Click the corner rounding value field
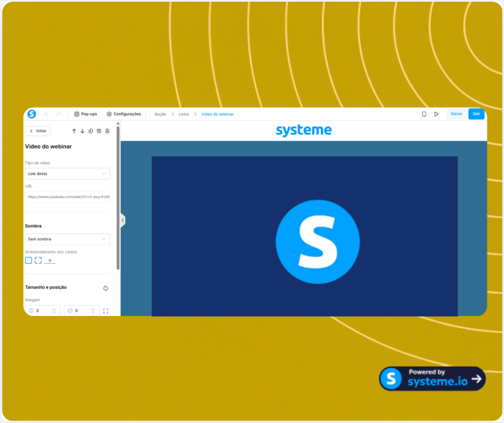This screenshot has width=504, height=423. click(x=50, y=260)
